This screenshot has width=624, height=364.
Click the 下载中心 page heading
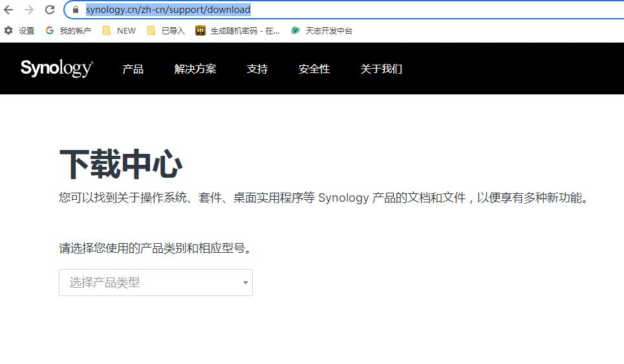pyautogui.click(x=120, y=164)
